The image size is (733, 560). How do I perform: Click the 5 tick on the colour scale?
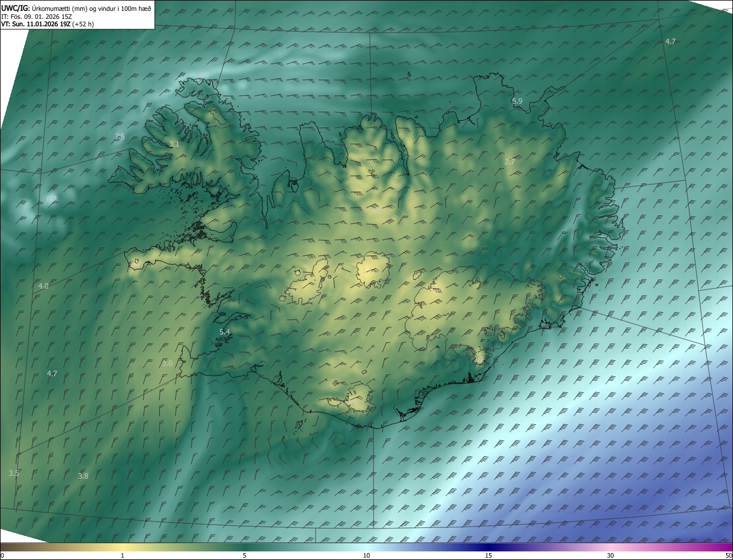(x=245, y=556)
